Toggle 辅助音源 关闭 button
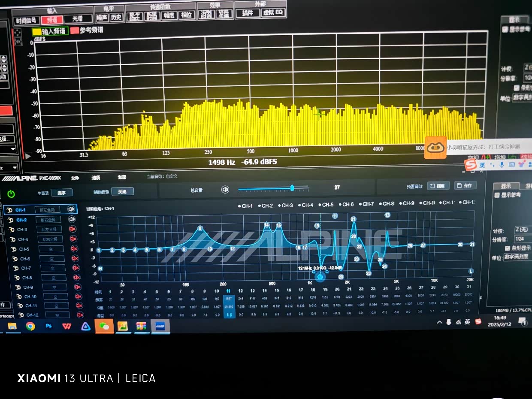532x399 pixels. point(122,192)
